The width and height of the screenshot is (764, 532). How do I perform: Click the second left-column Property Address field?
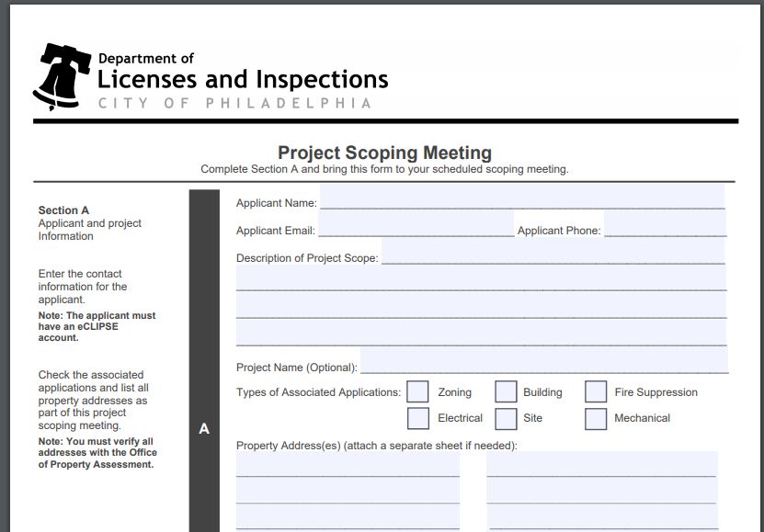[348, 491]
